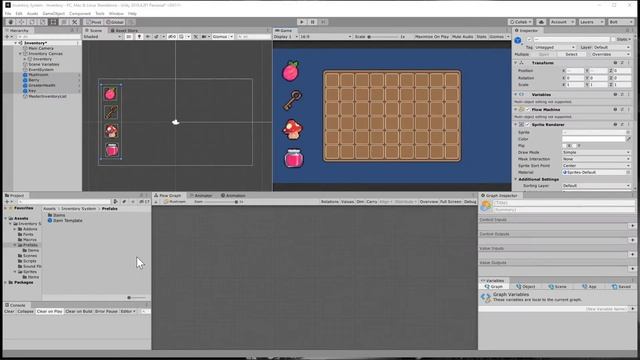Click the add button in the Hierarchy panel
640x360 pixels.
[7, 37]
